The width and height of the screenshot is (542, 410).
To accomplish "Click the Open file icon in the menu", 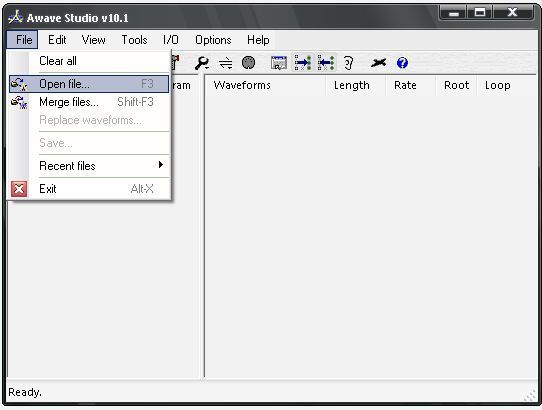I will [19, 84].
